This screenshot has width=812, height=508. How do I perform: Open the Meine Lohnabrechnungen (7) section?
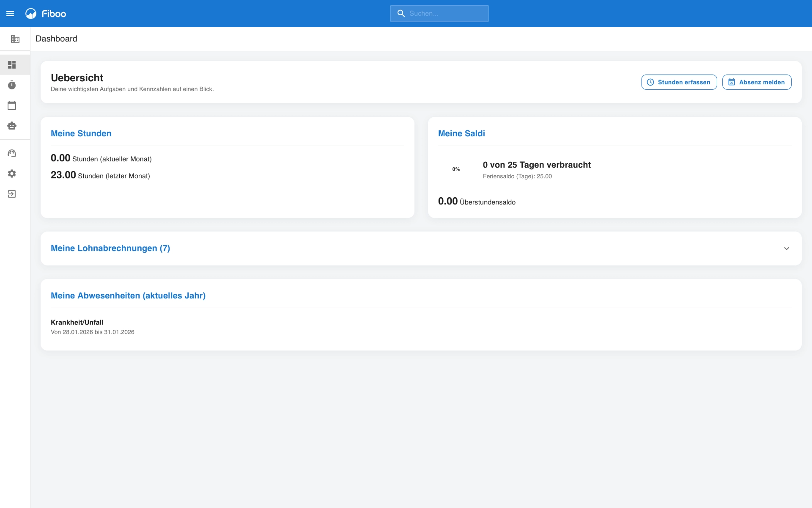pyautogui.click(x=110, y=248)
